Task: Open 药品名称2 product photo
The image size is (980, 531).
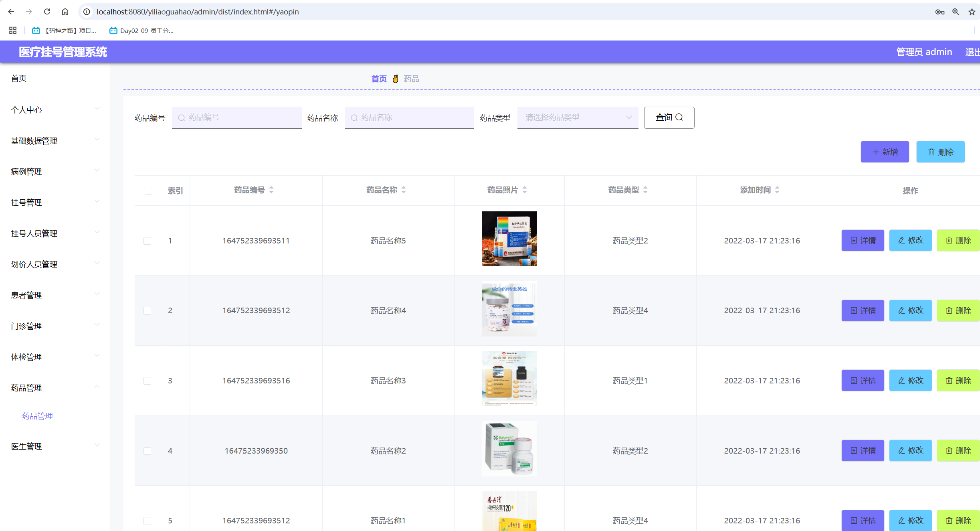Action: 509,449
